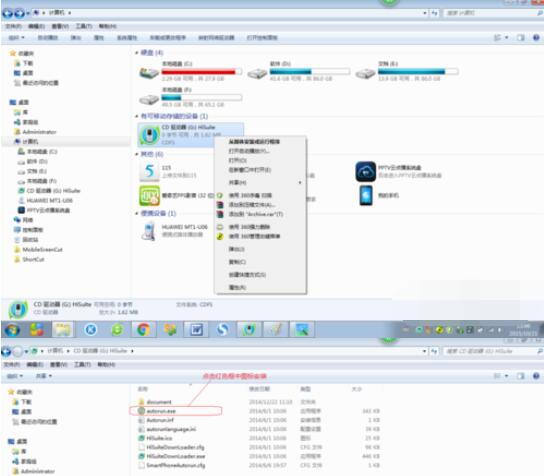Screen dimensions: 544x476
Task: Select Properties in the context menu
Action: click(238, 287)
